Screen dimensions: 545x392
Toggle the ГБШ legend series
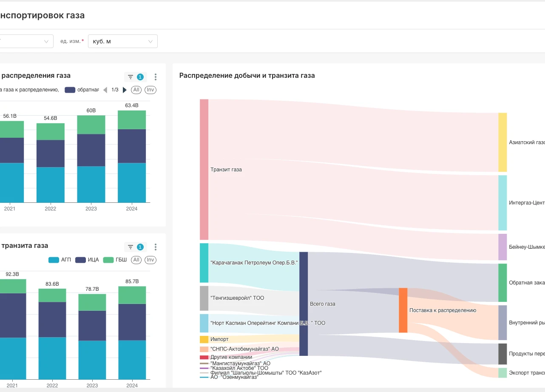114,260
